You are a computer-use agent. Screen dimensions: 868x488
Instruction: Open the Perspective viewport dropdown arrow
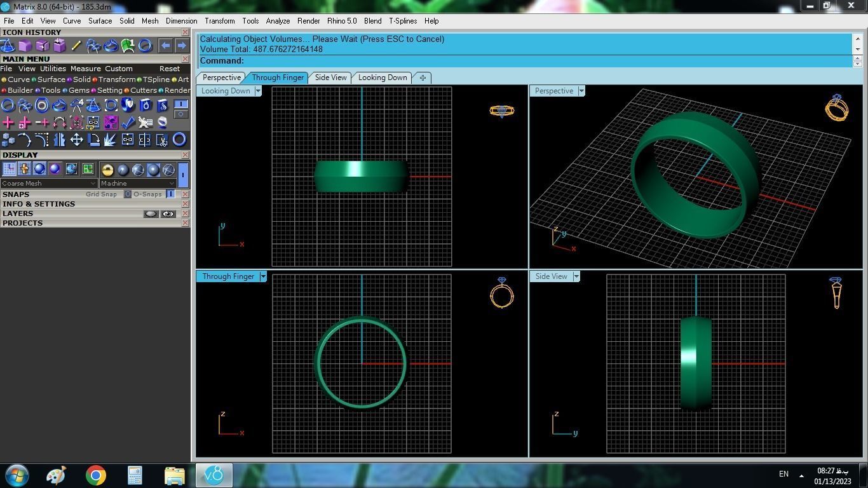[581, 91]
